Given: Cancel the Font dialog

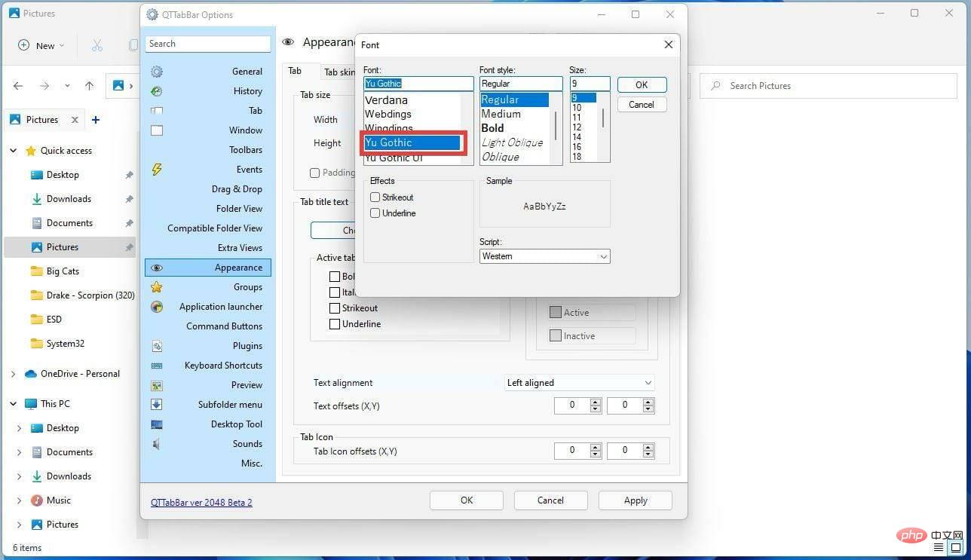Looking at the screenshot, I should tap(642, 105).
